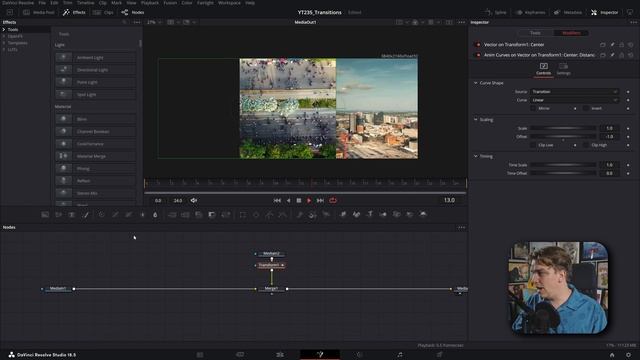640x360 pixels.
Task: Enable the Clip High checkbox
Action: pos(586,145)
